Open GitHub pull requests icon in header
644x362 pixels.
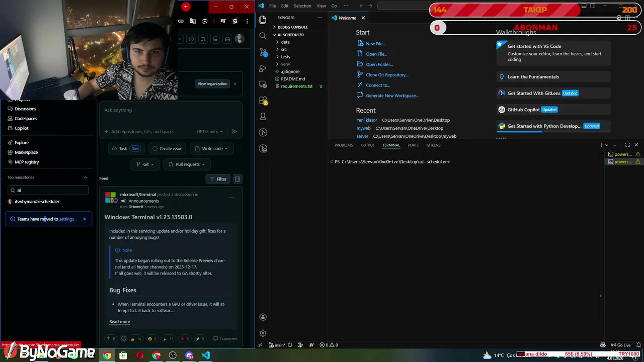(x=203, y=39)
